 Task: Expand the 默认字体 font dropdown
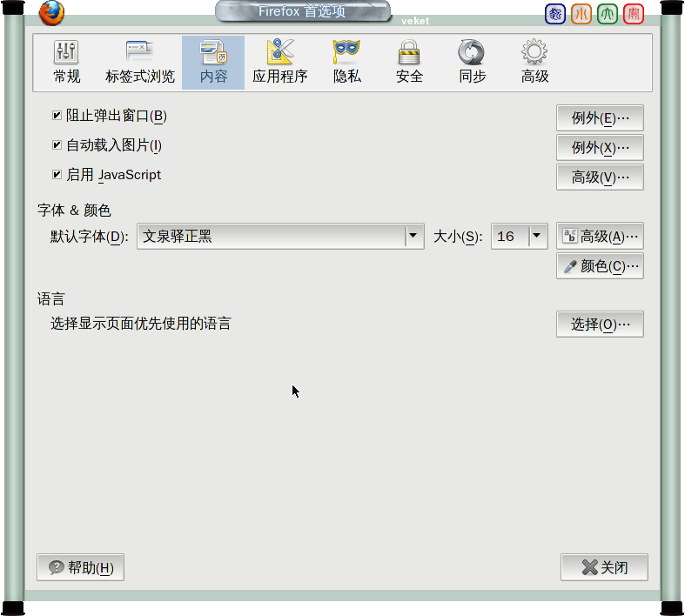click(280, 236)
